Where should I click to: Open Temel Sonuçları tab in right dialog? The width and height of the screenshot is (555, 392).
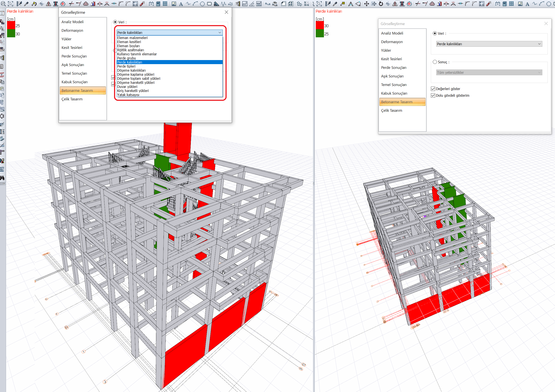(402, 85)
